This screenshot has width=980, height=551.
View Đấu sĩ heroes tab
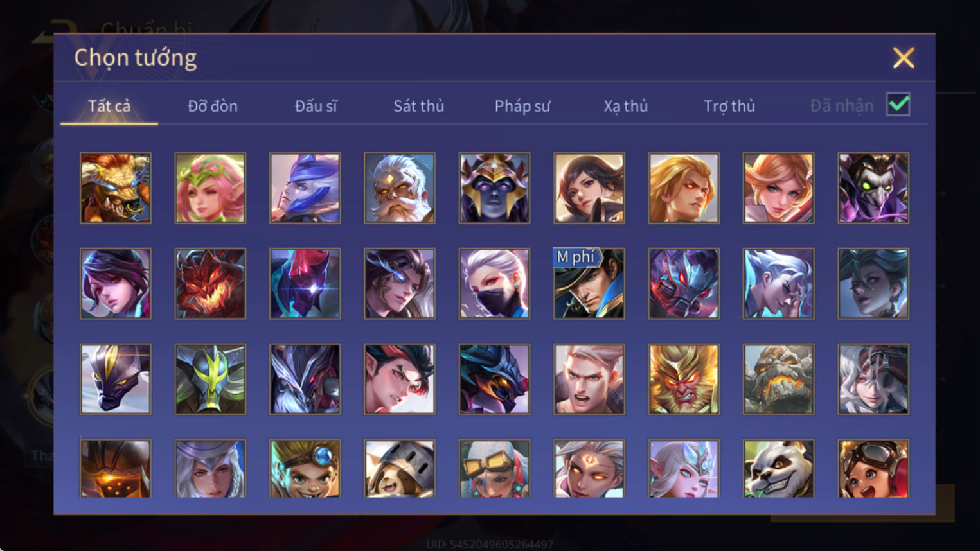click(316, 106)
